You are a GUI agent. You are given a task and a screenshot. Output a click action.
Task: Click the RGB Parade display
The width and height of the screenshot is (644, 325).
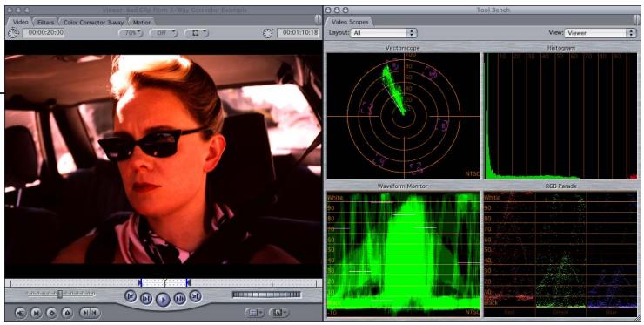(560, 254)
